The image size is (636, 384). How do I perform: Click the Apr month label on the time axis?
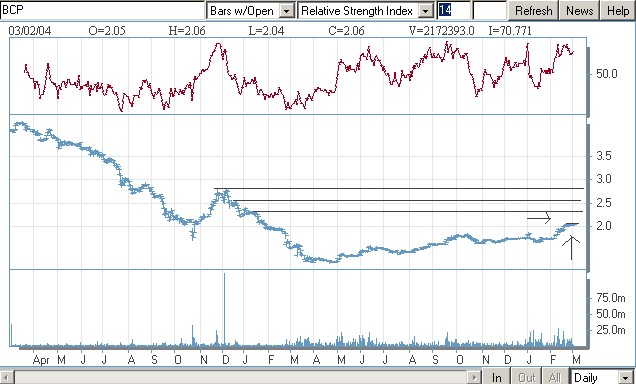41,360
